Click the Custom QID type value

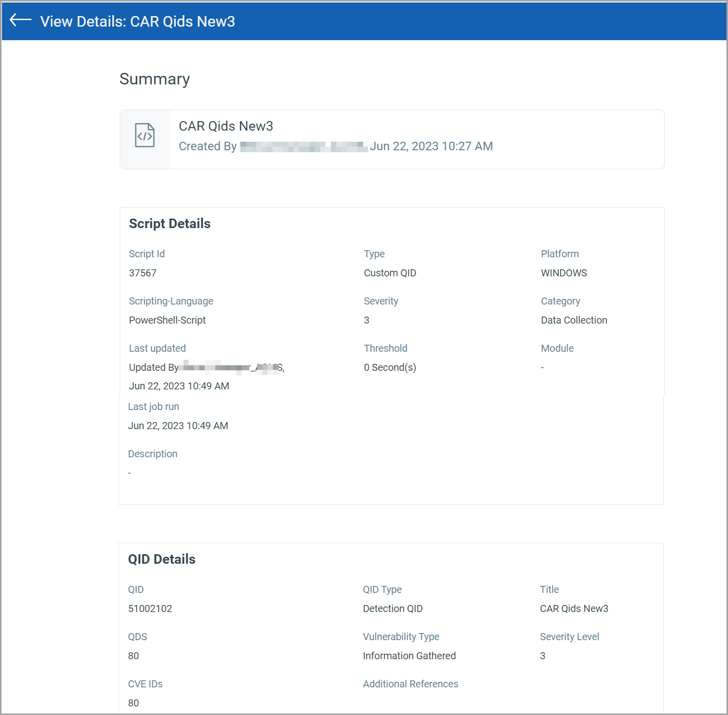pos(390,273)
